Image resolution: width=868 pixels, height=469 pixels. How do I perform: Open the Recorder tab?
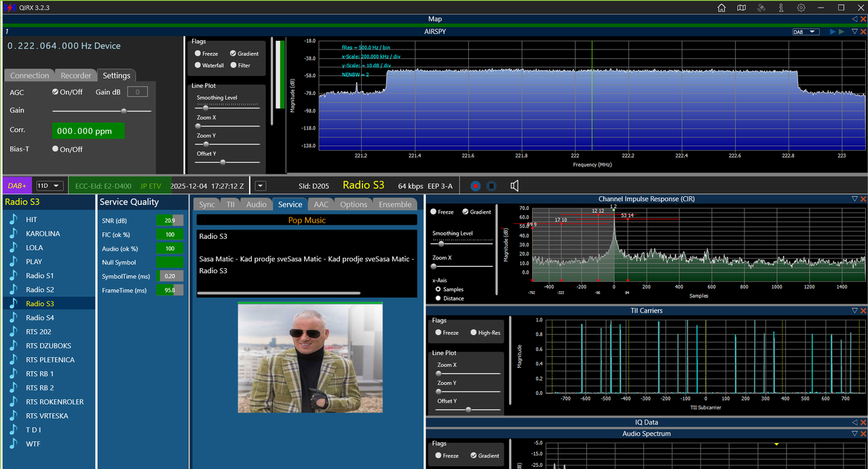[x=75, y=75]
